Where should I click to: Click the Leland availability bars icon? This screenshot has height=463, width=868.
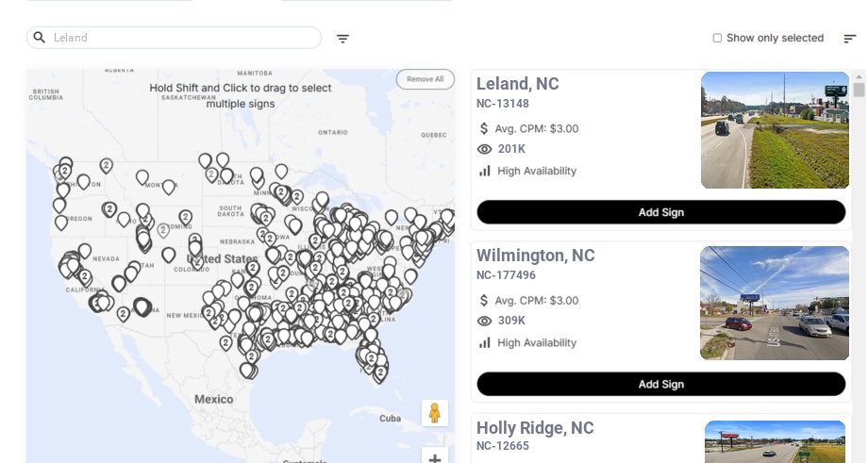coord(485,171)
